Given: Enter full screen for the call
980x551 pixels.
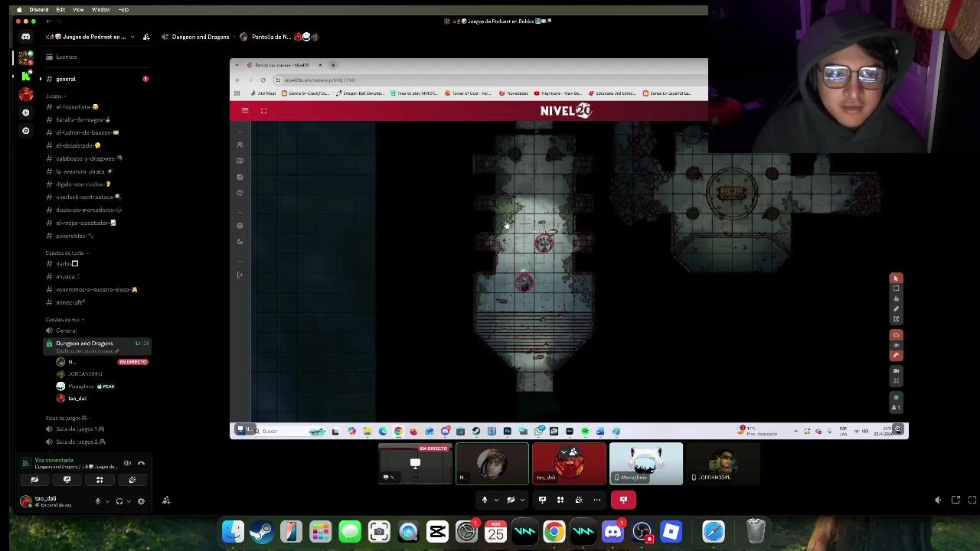Looking at the screenshot, I should pos(972,500).
